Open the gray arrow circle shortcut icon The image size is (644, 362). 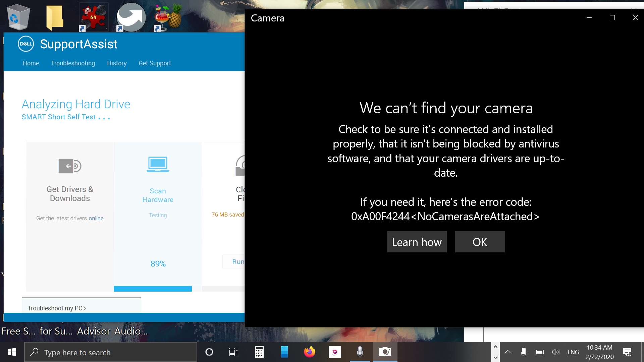(x=131, y=17)
